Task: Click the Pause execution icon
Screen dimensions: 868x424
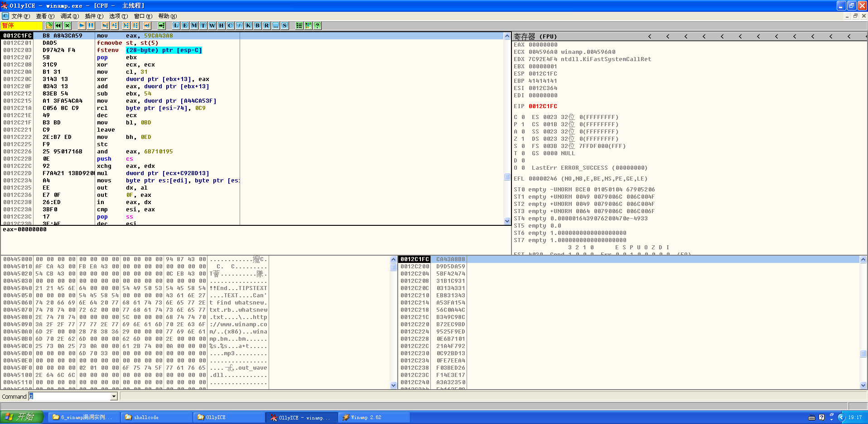Action: point(91,26)
